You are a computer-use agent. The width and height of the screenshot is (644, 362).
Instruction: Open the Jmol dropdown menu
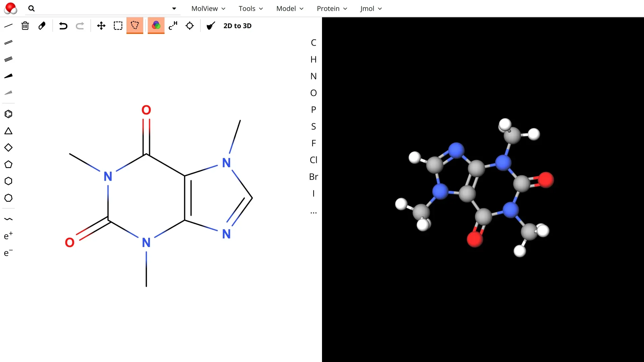point(371,9)
